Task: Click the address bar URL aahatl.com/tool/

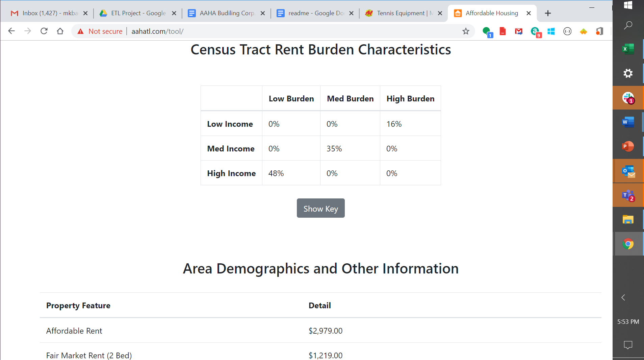Action: [157, 31]
